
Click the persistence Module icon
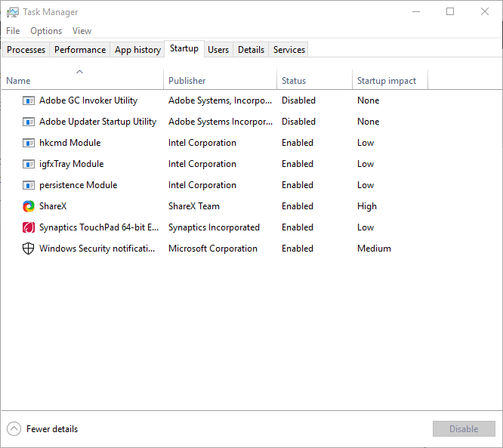point(29,185)
